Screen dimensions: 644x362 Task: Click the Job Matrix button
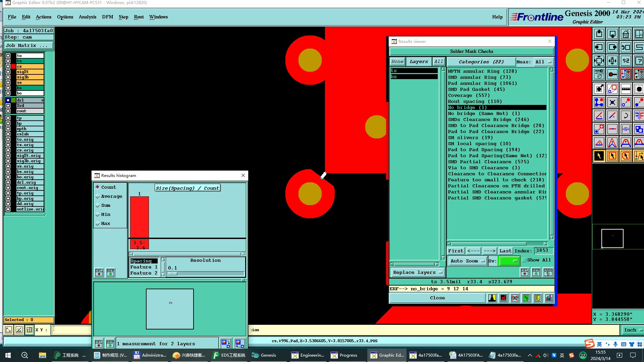pos(29,46)
